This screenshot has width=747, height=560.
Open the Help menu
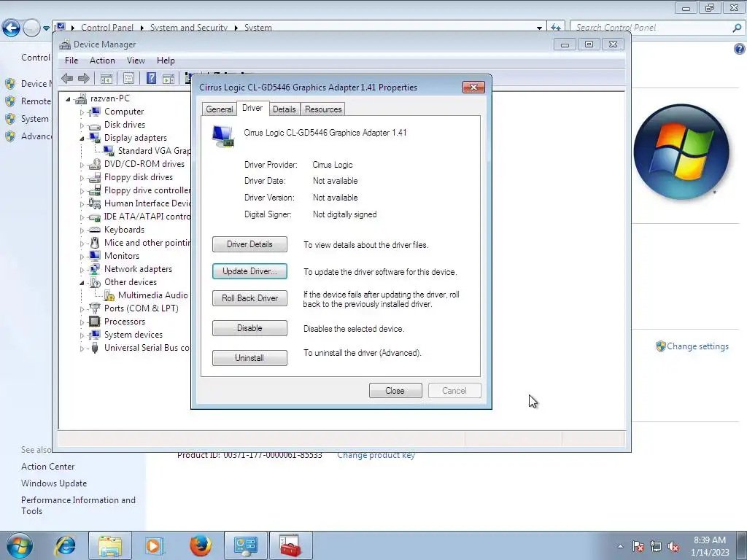166,61
